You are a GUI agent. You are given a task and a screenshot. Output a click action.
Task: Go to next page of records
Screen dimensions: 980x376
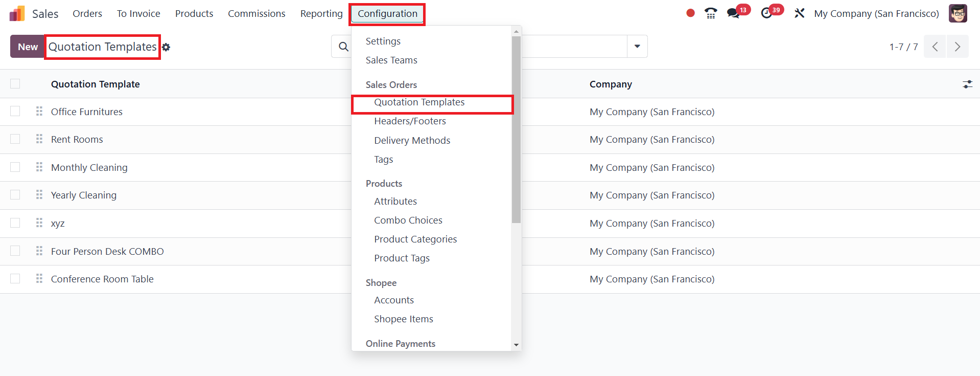coord(957,47)
